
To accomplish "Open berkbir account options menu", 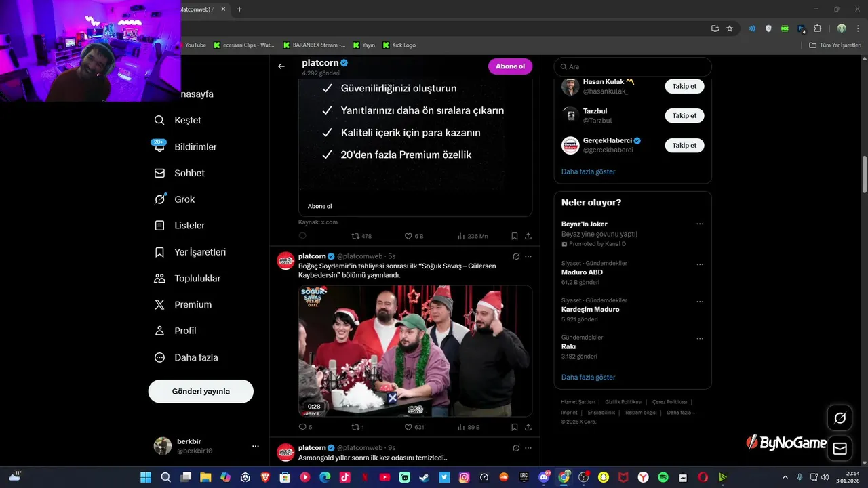I will click(255, 446).
